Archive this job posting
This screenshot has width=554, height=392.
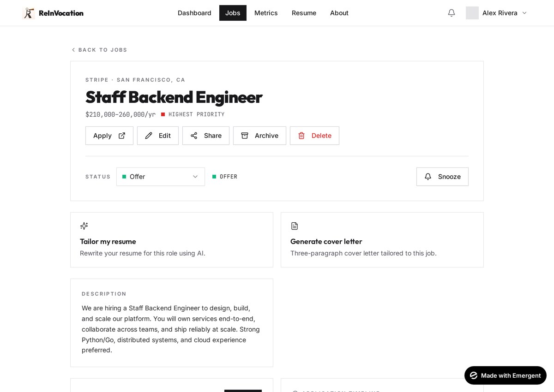pyautogui.click(x=259, y=136)
